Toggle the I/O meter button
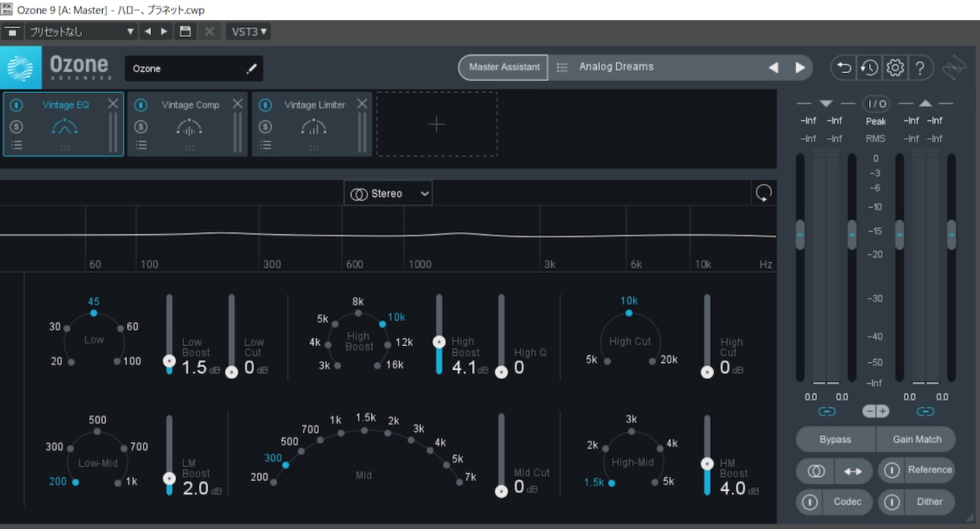 point(876,104)
